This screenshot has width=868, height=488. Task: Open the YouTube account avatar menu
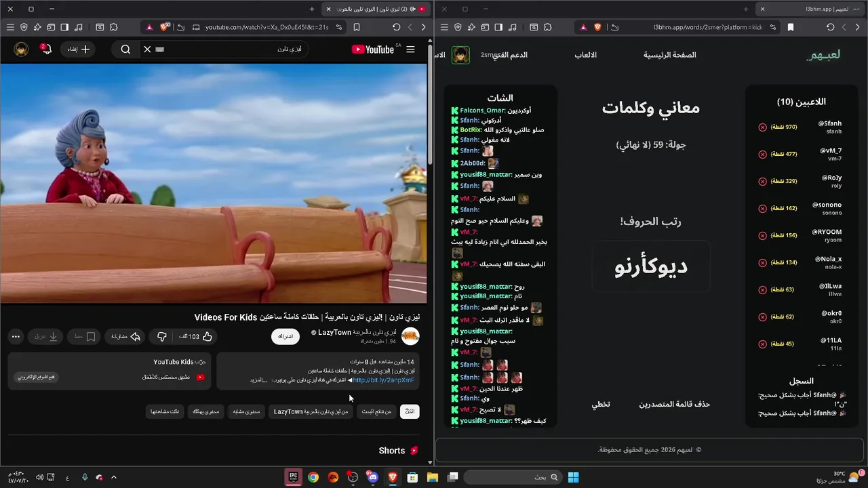pyautogui.click(x=21, y=49)
